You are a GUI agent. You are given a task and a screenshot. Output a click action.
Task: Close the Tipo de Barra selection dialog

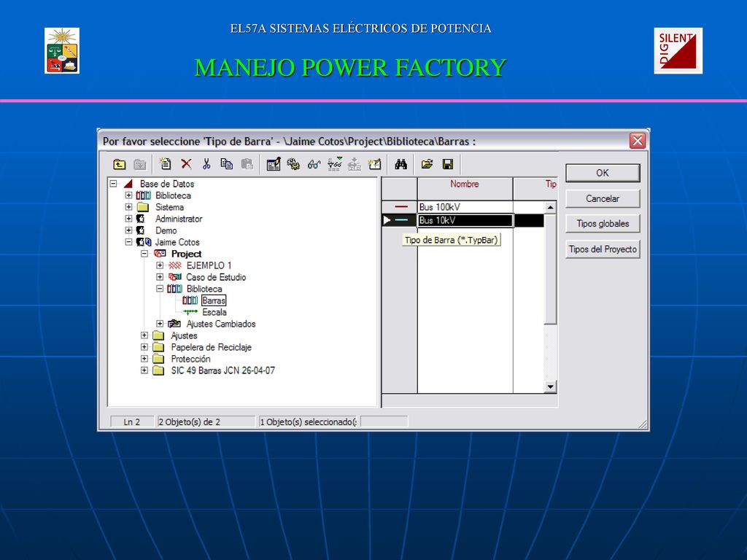(x=637, y=141)
